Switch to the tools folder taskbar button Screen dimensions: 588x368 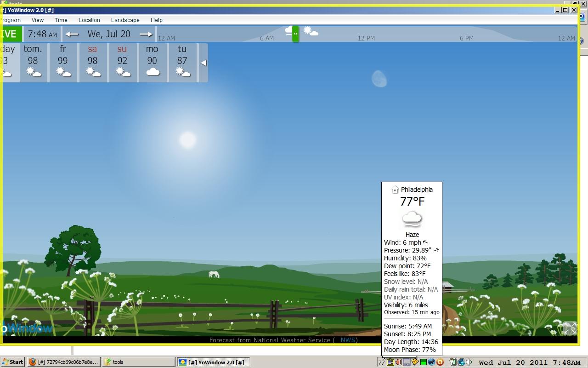[138, 362]
